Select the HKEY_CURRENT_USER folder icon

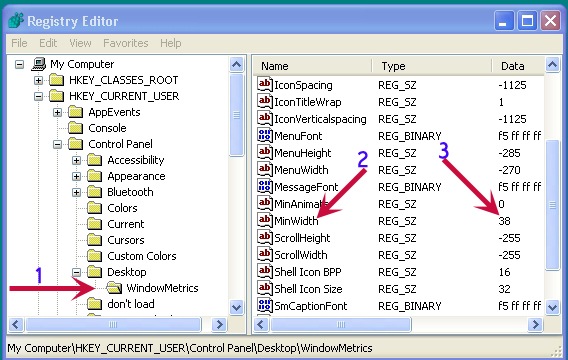pos(57,96)
